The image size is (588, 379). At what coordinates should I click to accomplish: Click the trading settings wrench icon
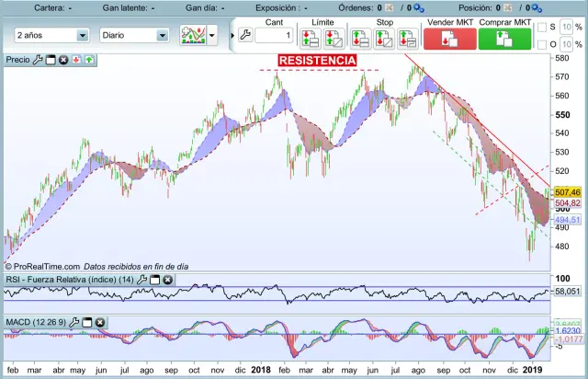[244, 35]
